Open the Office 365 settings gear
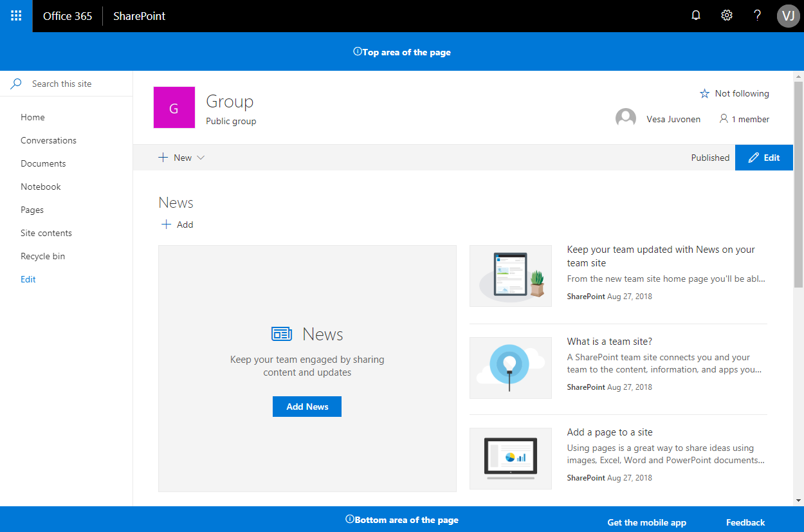 coord(726,15)
